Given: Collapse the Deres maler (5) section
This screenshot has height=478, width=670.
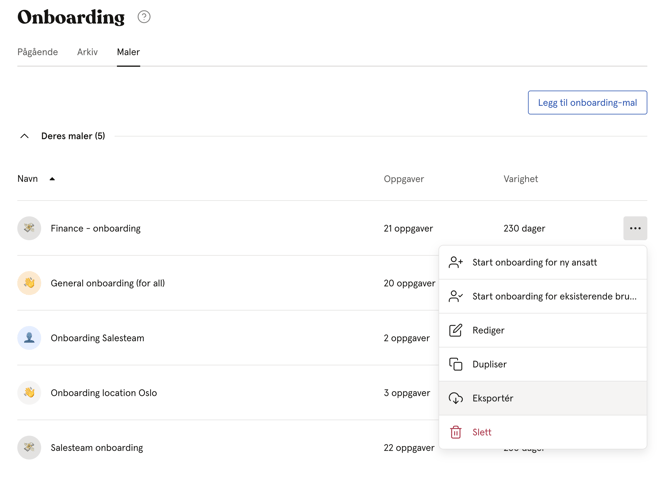Looking at the screenshot, I should 24,136.
